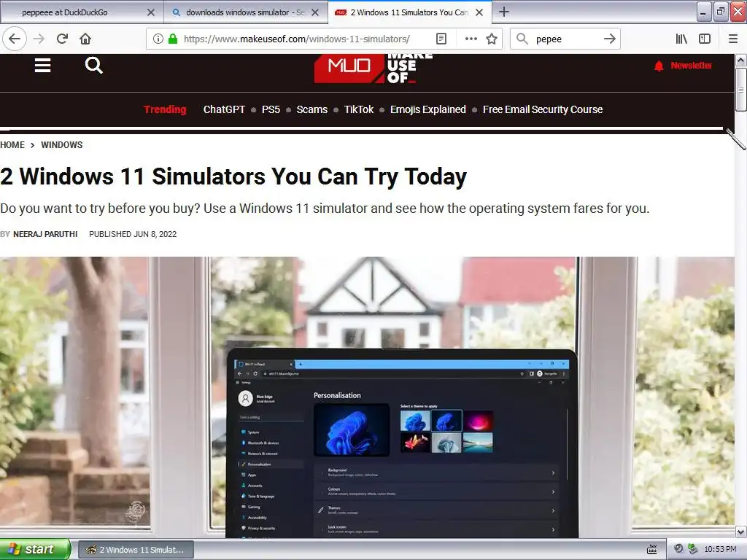Open the PS5 trending topic
Screen dimensions: 747x560
click(271, 109)
